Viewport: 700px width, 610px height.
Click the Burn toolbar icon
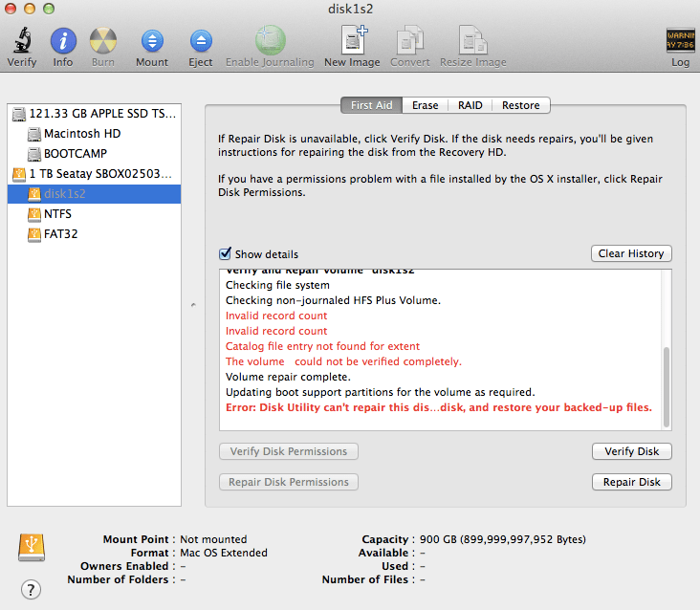(103, 41)
